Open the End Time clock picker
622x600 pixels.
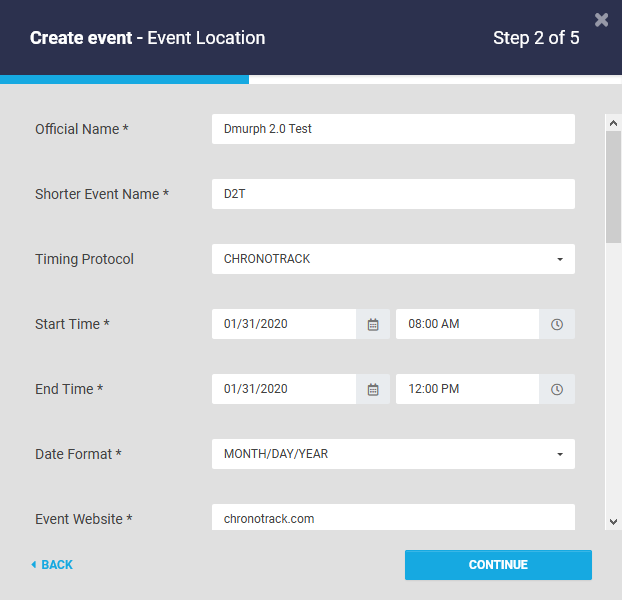(557, 389)
